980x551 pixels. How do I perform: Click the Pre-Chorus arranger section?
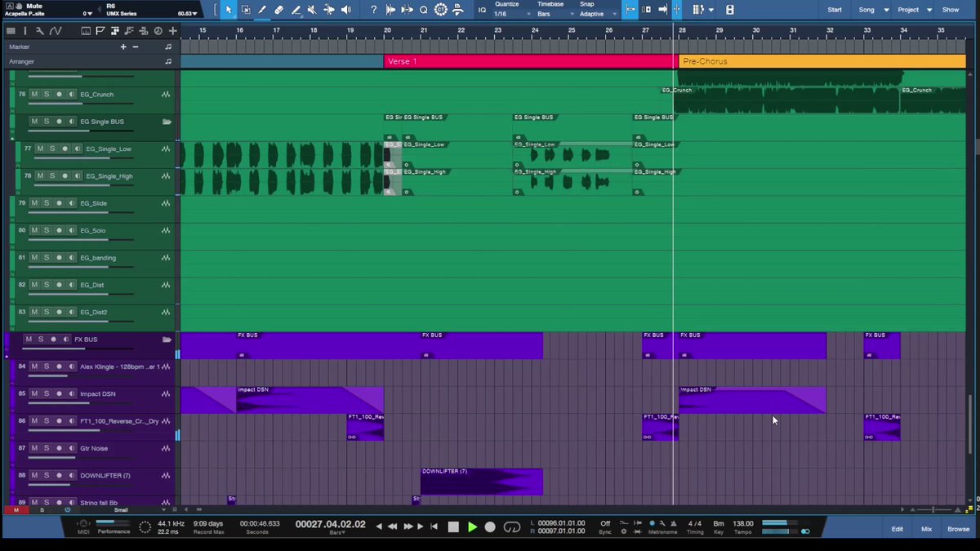tap(822, 61)
